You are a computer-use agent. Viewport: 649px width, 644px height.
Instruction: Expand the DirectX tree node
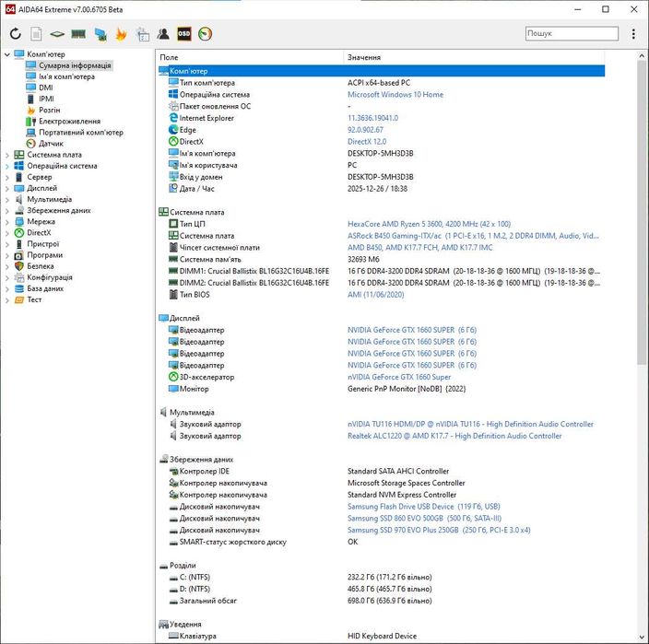(7, 233)
